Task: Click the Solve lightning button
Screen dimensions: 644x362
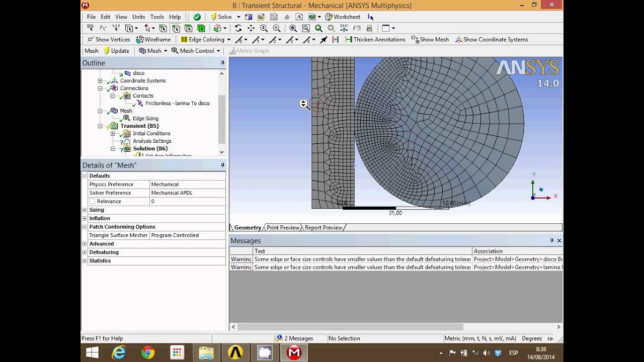Action: click(221, 17)
